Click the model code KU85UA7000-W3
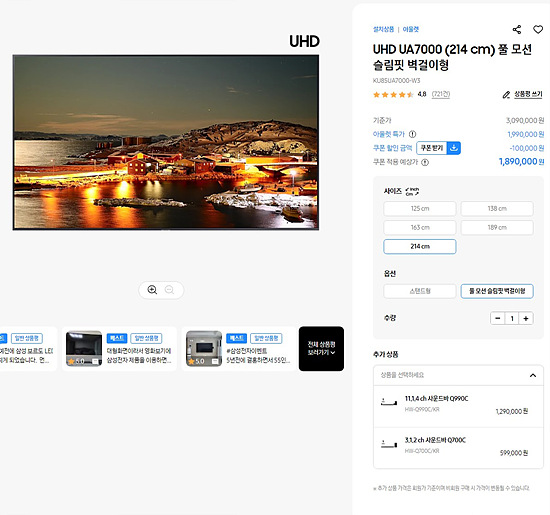 (x=396, y=81)
